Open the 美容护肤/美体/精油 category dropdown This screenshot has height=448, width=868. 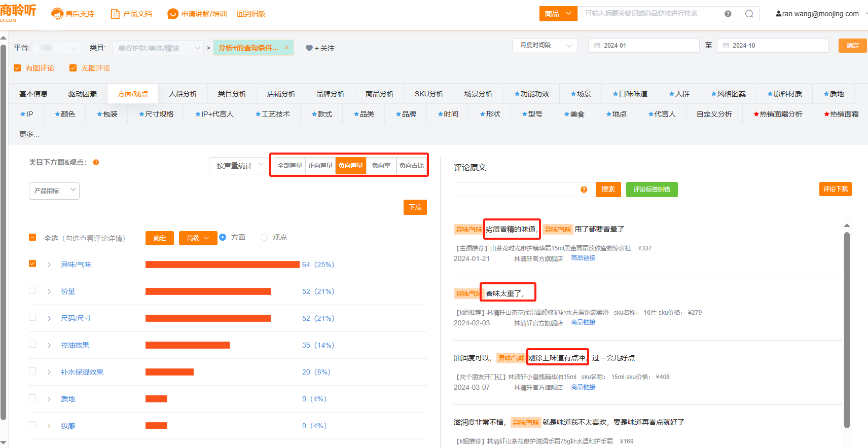(158, 48)
